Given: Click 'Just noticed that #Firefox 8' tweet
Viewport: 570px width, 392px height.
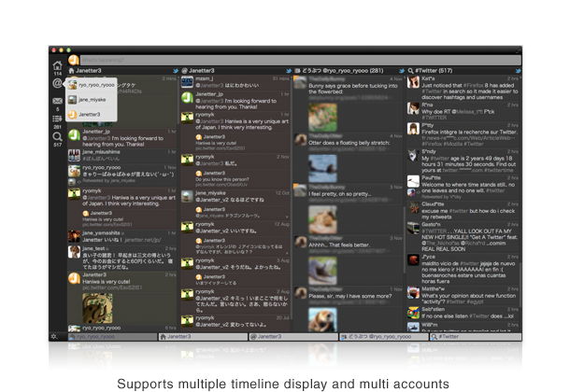Looking at the screenshot, I should 469,91.
